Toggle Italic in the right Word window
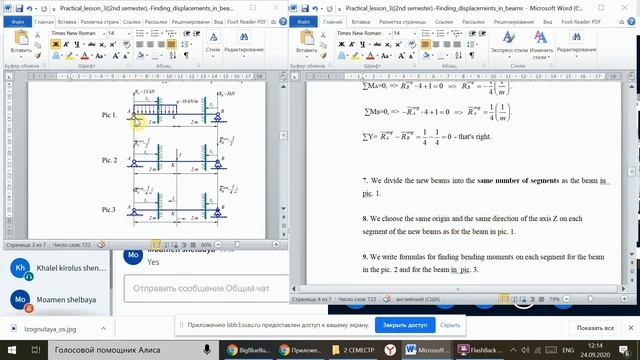 point(352,44)
